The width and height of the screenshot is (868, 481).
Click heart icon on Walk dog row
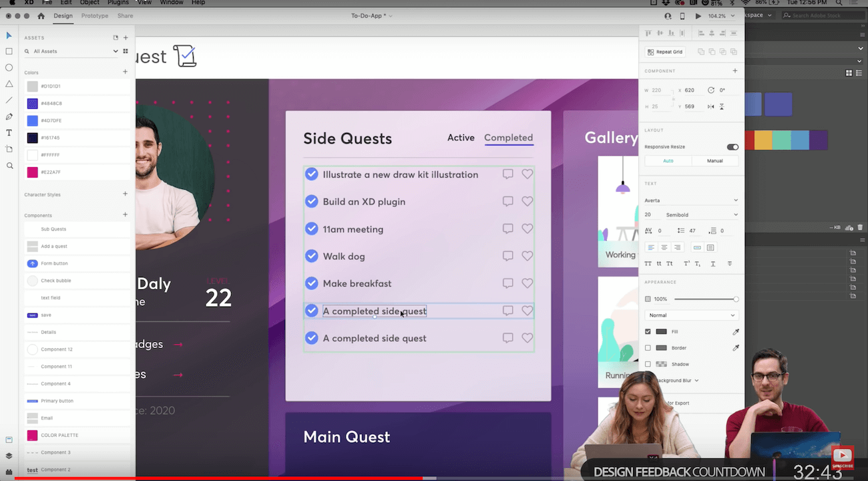527,256
